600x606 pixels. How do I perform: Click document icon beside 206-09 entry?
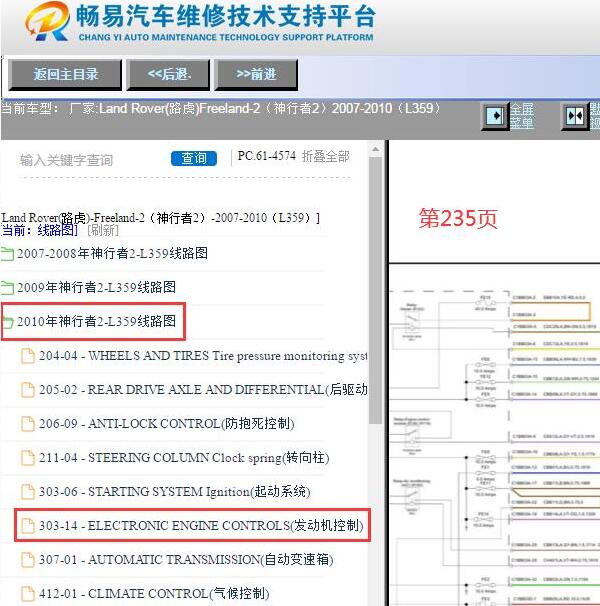[x=27, y=424]
